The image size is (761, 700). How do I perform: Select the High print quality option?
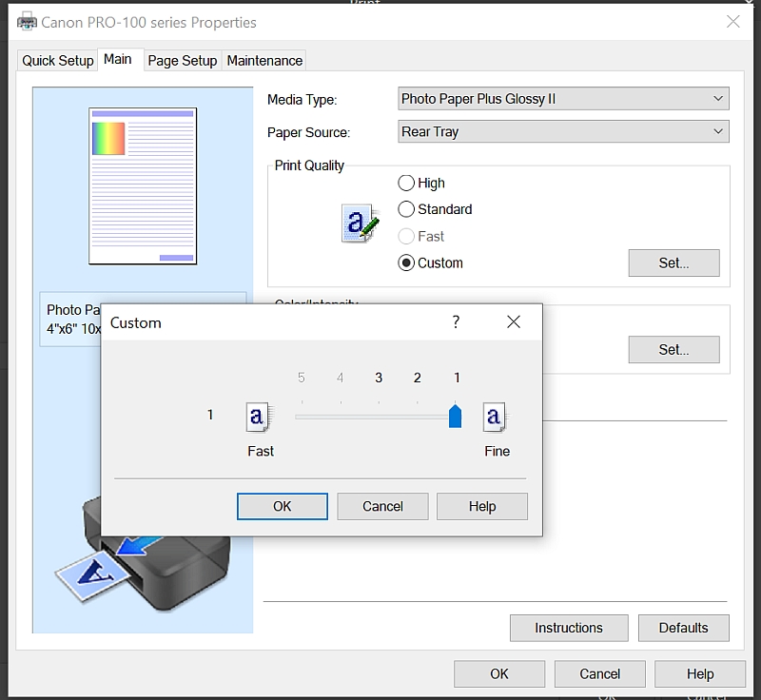click(407, 184)
